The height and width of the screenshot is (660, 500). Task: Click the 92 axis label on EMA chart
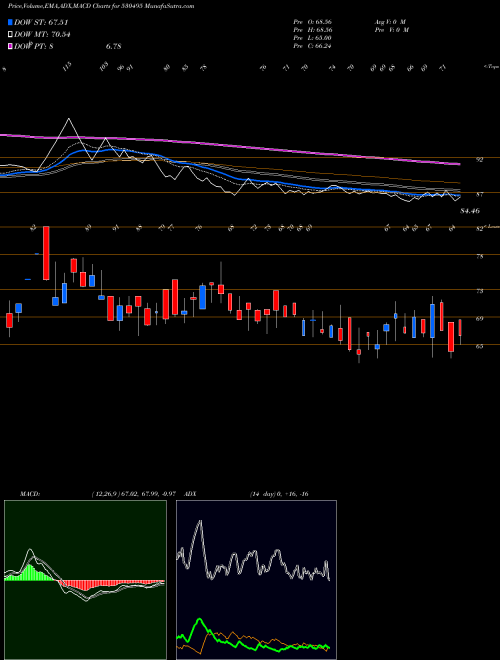coord(479,160)
